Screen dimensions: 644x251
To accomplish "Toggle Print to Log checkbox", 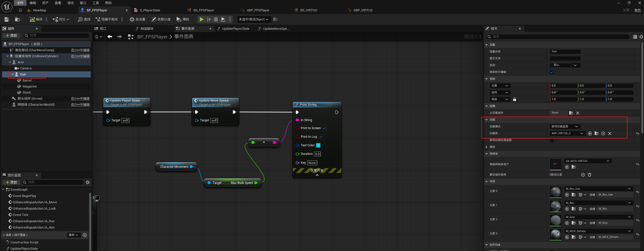I will [320, 137].
